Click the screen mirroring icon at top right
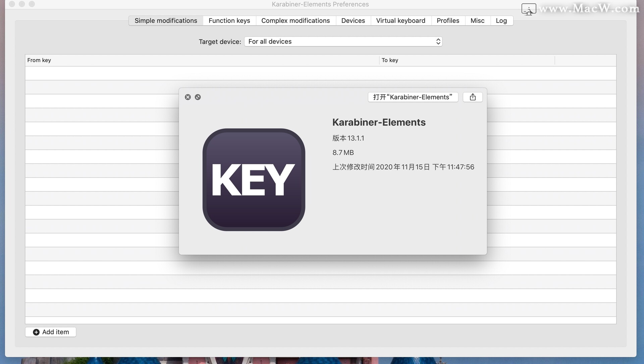This screenshot has width=644, height=364. [x=529, y=9]
